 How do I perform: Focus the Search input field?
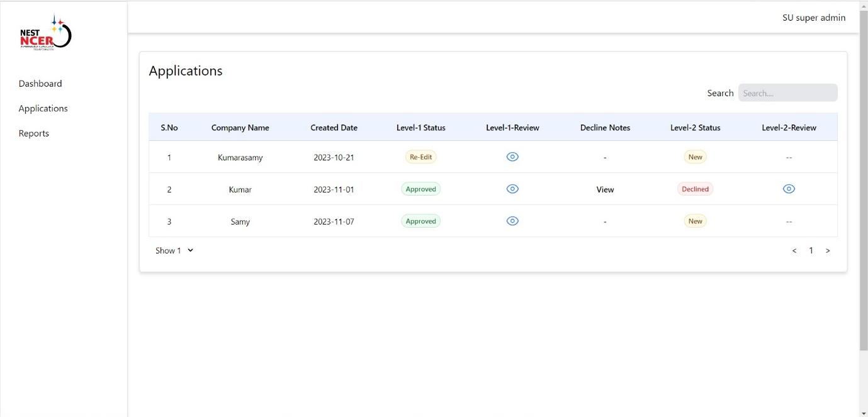point(787,93)
